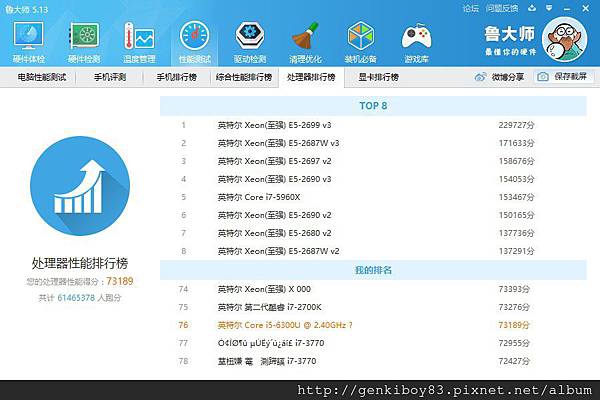Click the 72427分 score in rank 78
The height and width of the screenshot is (400, 600).
pyautogui.click(x=514, y=361)
